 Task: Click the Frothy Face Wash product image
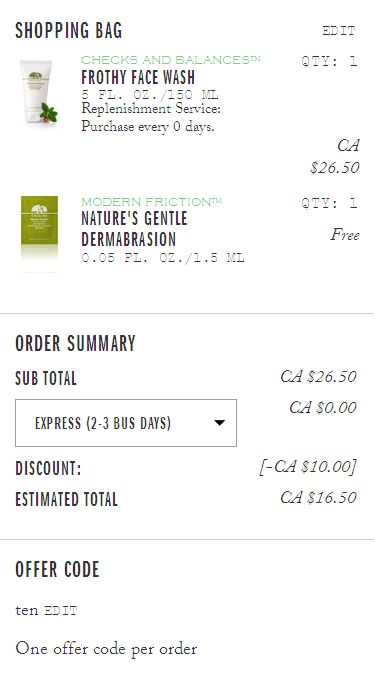point(39,91)
